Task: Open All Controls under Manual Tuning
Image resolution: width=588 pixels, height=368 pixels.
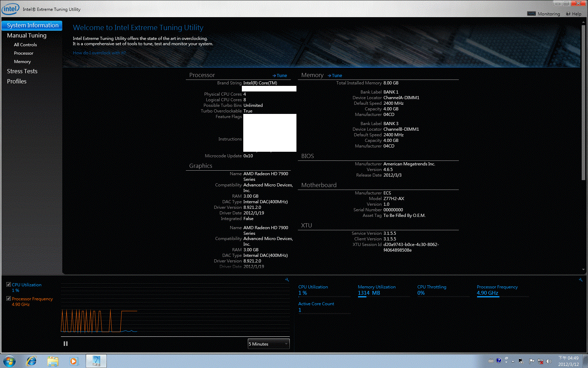Action: (25, 45)
